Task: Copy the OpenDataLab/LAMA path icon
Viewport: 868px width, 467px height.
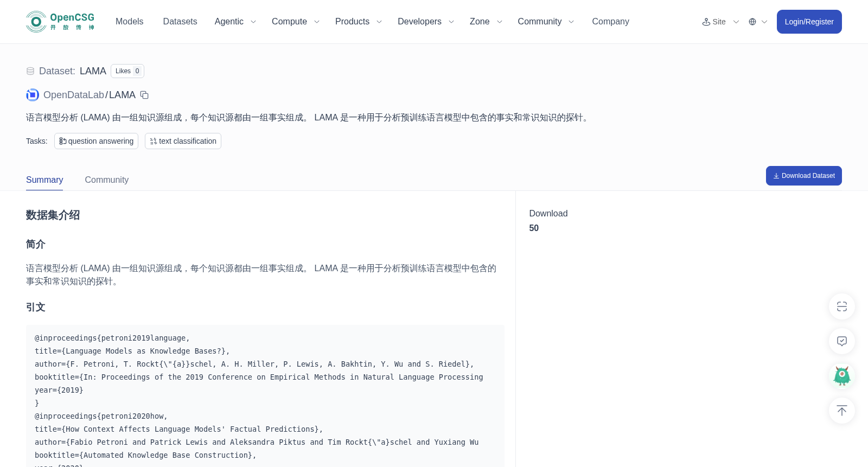Action: coord(144,95)
